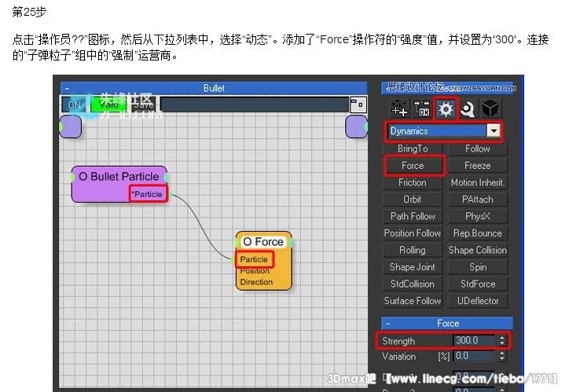Click the StdCollision operator button
The image size is (580, 392).
coord(413,284)
